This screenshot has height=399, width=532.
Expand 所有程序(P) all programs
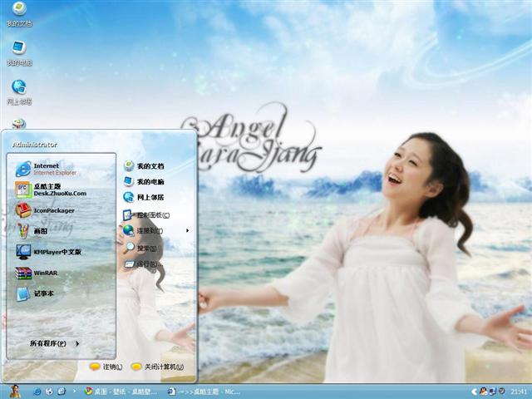(55, 343)
